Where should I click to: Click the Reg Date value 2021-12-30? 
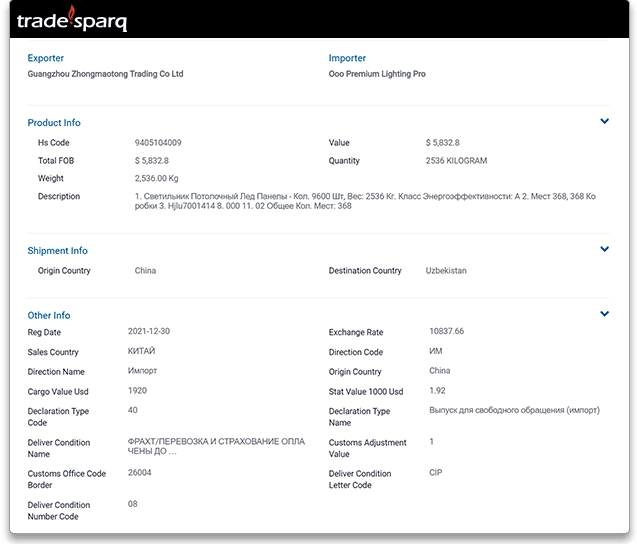[x=149, y=331]
